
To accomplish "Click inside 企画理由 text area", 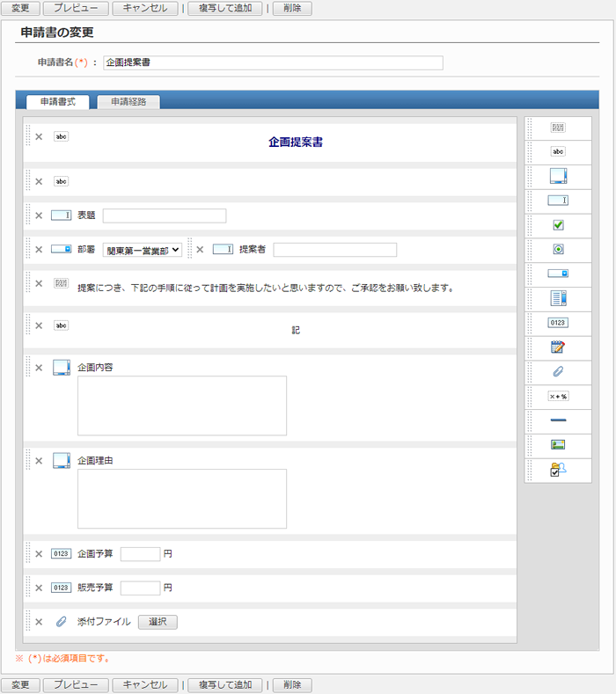I will point(182,499).
